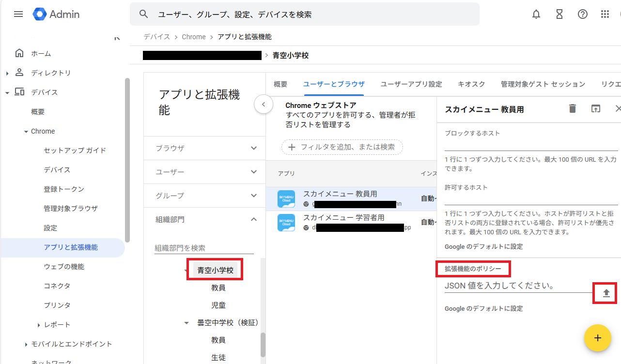
Task: Open the Google apps grid
Action: 605,14
